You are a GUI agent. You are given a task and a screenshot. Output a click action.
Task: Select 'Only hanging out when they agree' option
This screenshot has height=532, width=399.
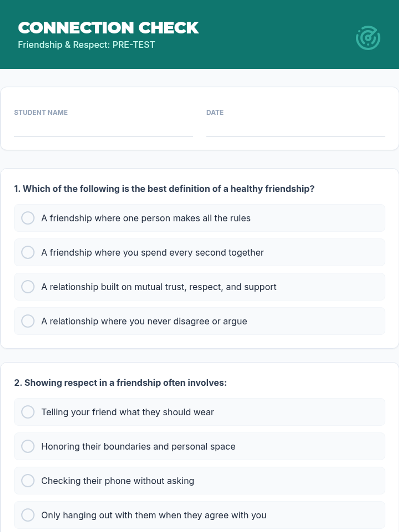tap(199, 515)
